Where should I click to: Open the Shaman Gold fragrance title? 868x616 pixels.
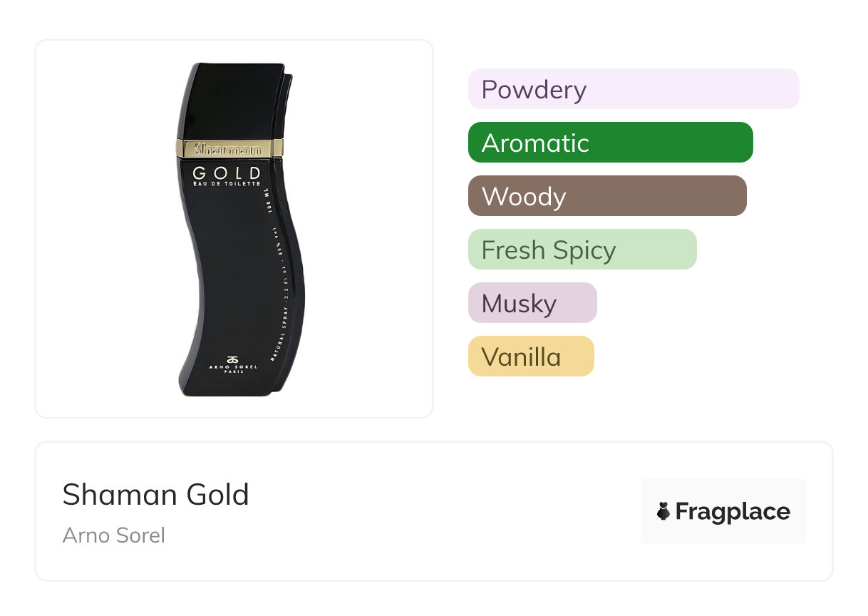point(156,495)
